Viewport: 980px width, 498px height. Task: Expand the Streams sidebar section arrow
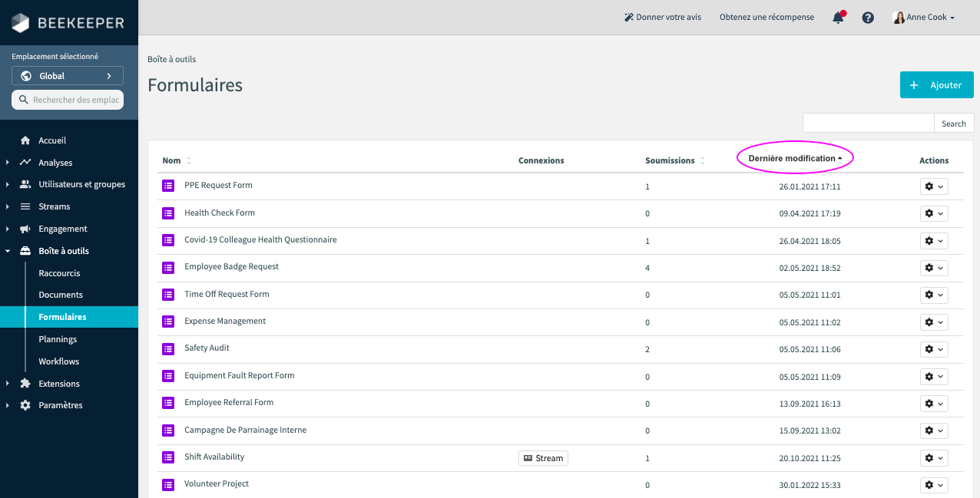tap(8, 206)
